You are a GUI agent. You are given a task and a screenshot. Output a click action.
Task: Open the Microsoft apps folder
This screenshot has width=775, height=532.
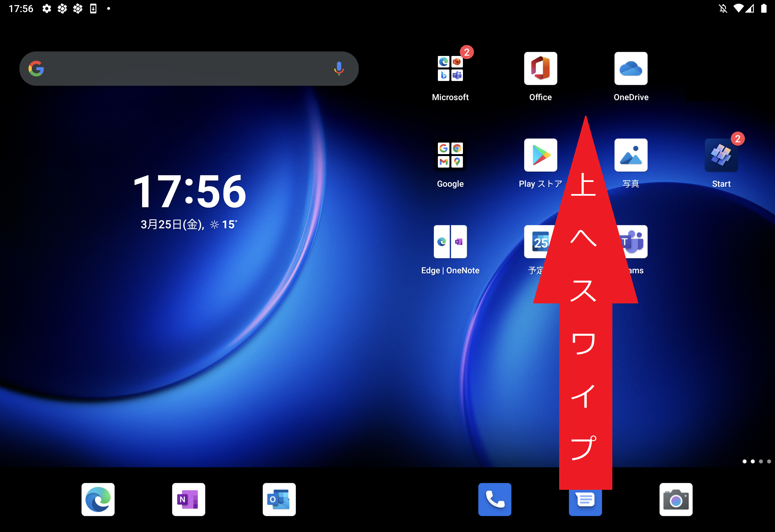[x=450, y=68]
